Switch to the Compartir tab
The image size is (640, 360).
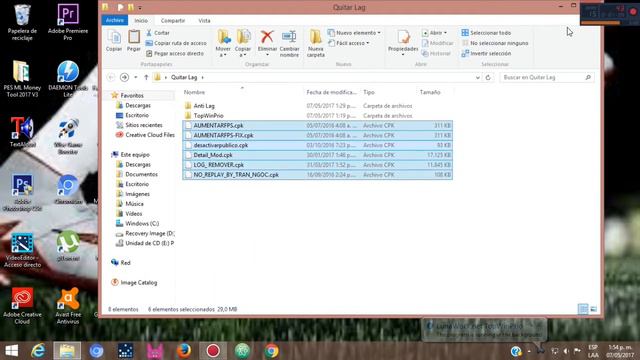click(173, 20)
